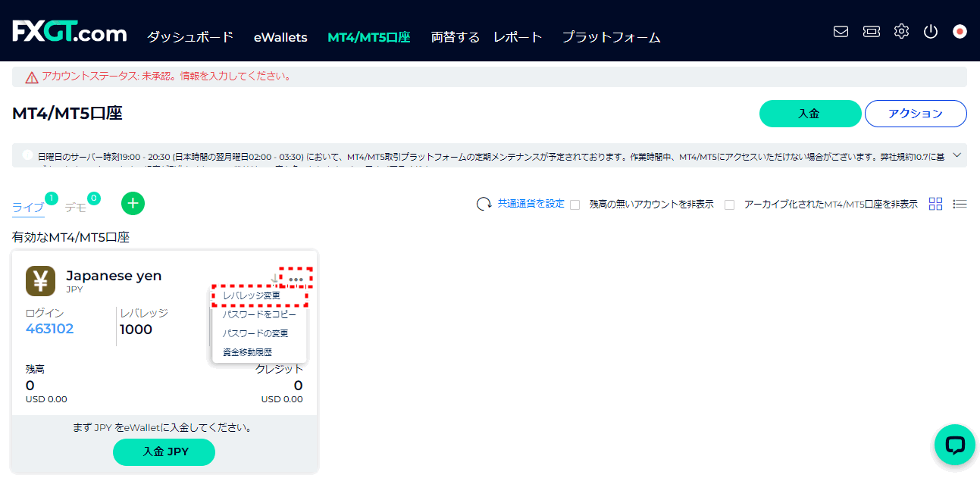Select the デモ accounts tab
This screenshot has height=500, width=980.
pyautogui.click(x=76, y=207)
